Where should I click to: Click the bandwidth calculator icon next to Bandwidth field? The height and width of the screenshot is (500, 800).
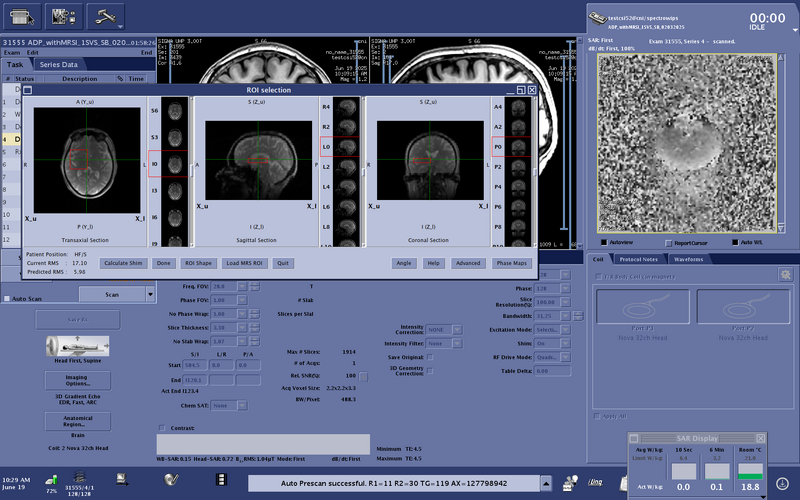coord(578,316)
